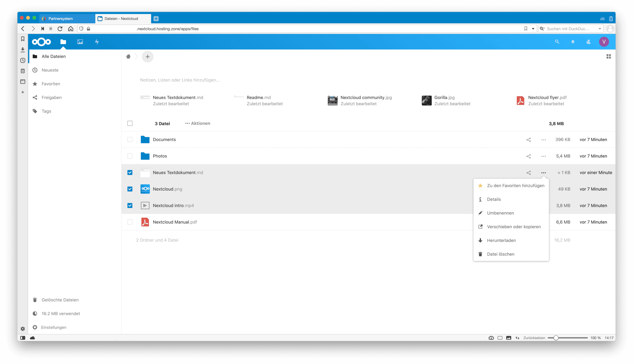Open recent Nextcloud flyer.pdf card
Screen dimensions: 633x364
point(542,101)
